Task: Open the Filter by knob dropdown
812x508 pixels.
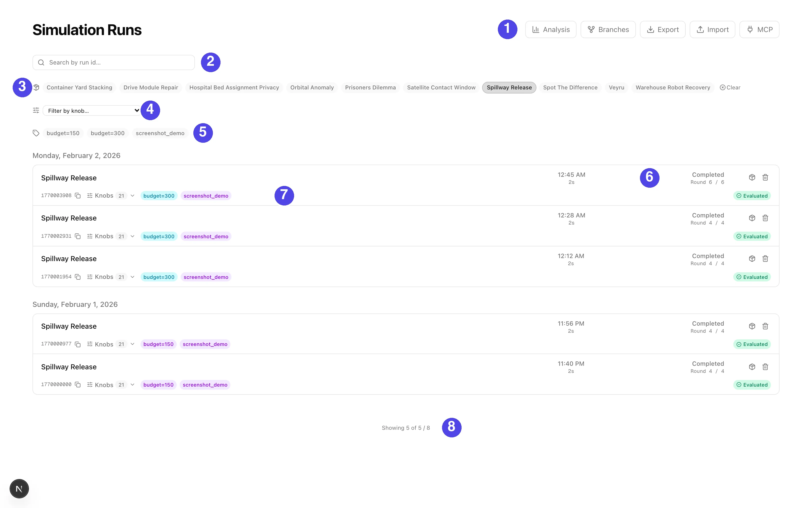Action: tap(92, 110)
